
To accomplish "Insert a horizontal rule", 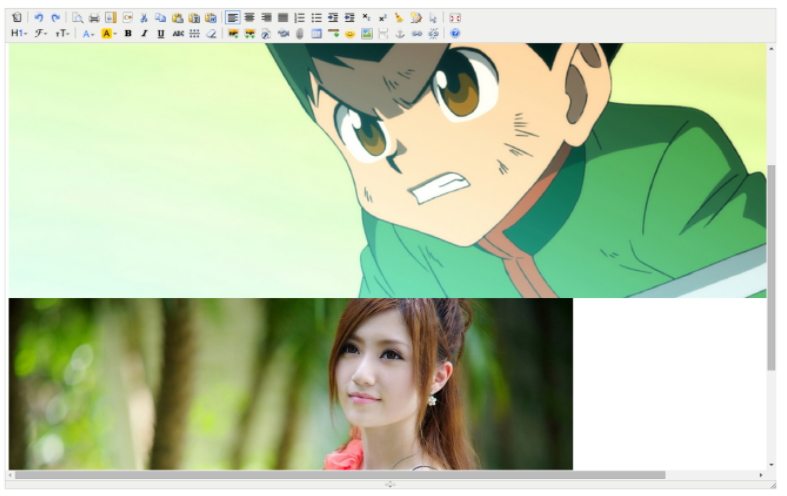I will coord(333,34).
